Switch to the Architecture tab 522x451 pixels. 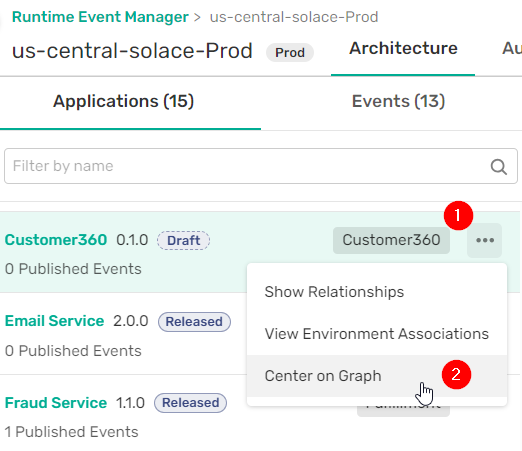click(x=403, y=48)
